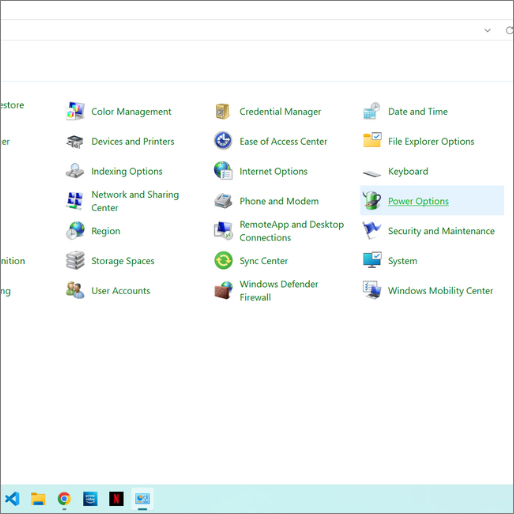Viewport: 514px width, 514px height.
Task: Open the Keyboard icon
Action: (372, 173)
